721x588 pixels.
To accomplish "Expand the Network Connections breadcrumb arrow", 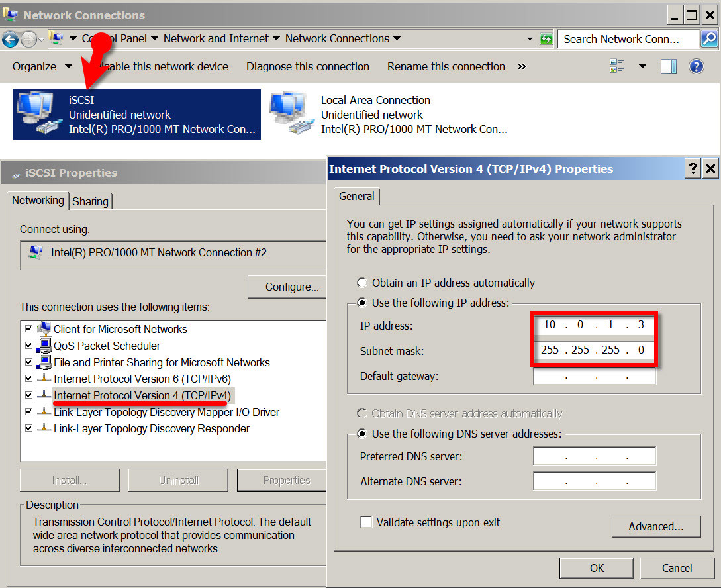I will 397,38.
